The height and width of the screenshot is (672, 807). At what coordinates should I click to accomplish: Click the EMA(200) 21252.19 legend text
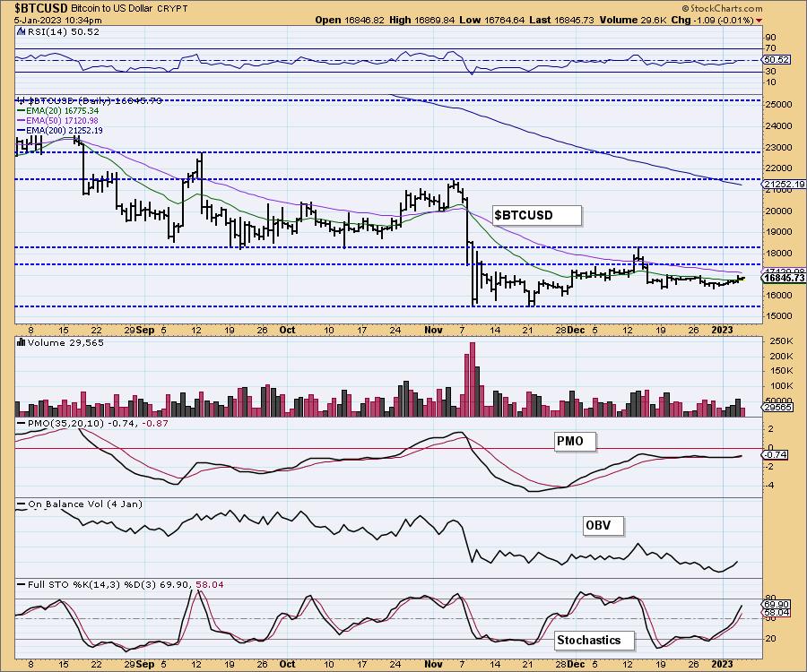[65, 131]
